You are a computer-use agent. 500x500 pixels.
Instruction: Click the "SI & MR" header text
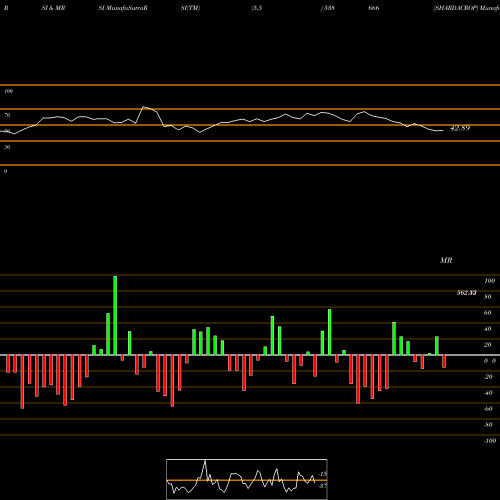click(53, 8)
